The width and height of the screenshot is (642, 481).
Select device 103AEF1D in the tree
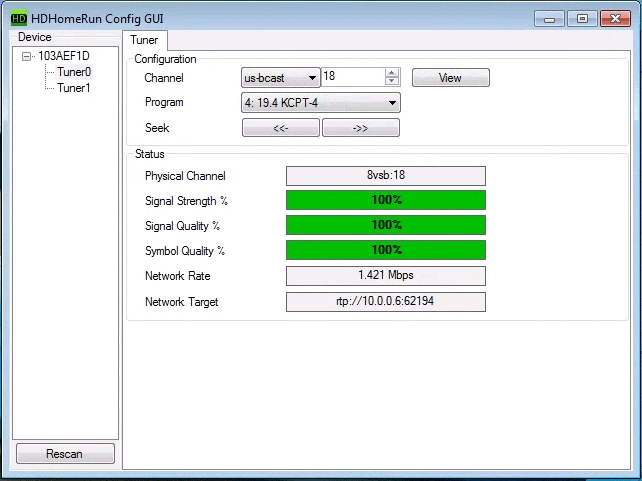(x=64, y=56)
